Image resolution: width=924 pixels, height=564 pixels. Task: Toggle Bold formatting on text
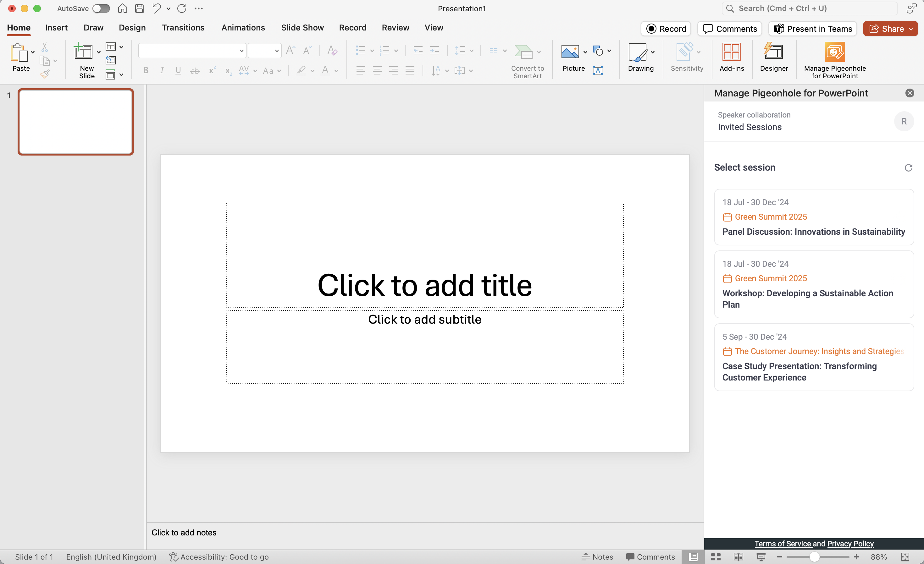[145, 71]
